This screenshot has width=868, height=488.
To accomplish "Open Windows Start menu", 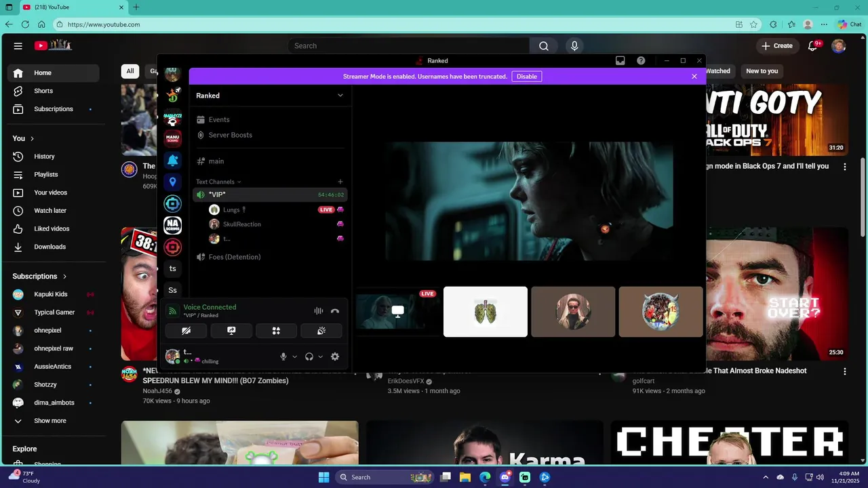I will point(323,477).
